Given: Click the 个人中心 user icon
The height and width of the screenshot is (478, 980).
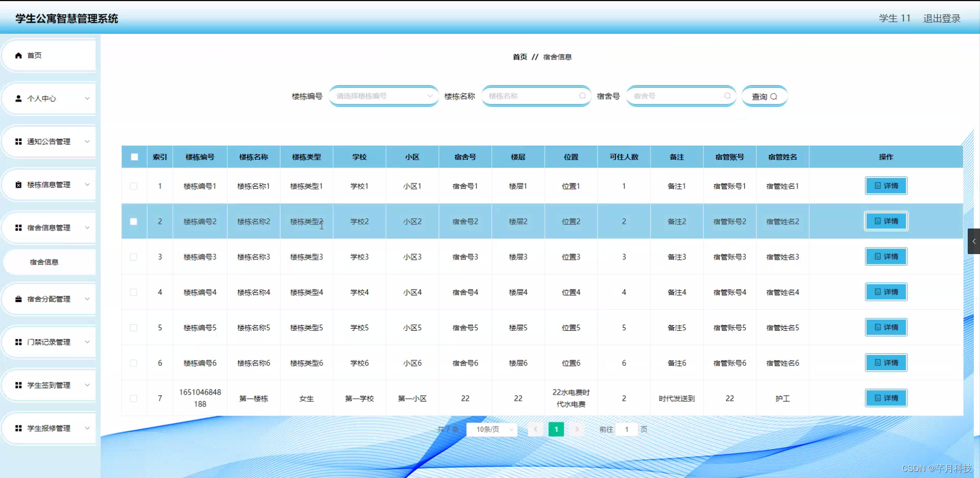Looking at the screenshot, I should pos(19,98).
